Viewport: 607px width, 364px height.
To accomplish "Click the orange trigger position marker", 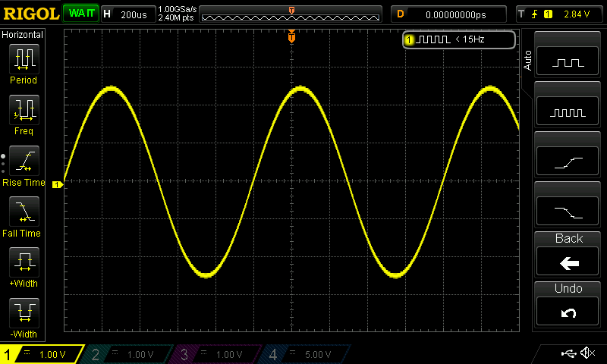I will (x=292, y=38).
